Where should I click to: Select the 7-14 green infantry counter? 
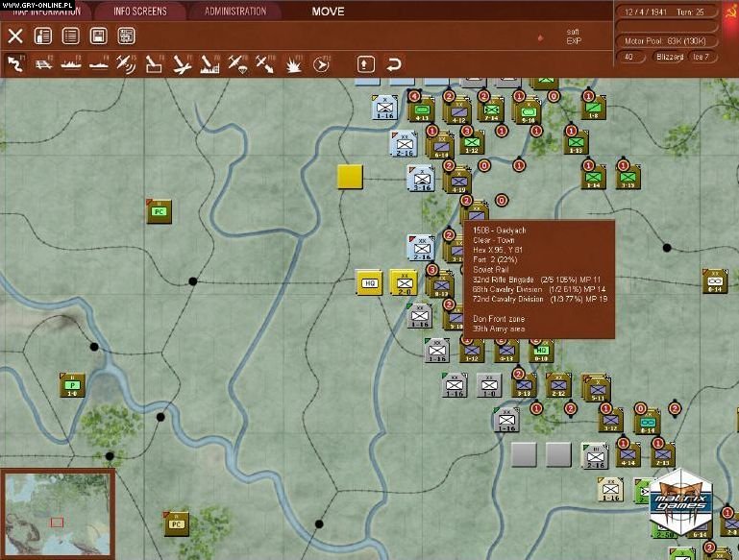pos(491,110)
